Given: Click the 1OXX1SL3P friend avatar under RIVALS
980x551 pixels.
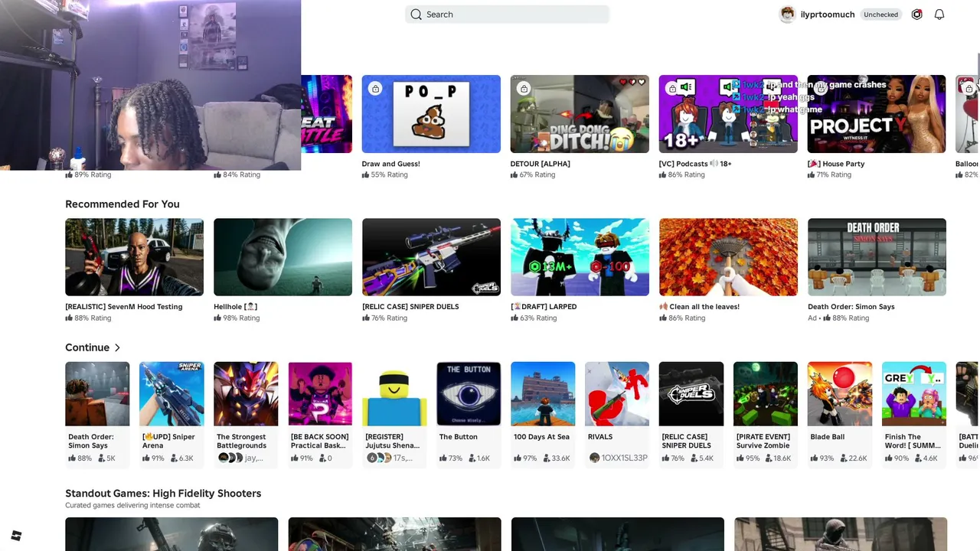Looking at the screenshot, I should coord(594,458).
